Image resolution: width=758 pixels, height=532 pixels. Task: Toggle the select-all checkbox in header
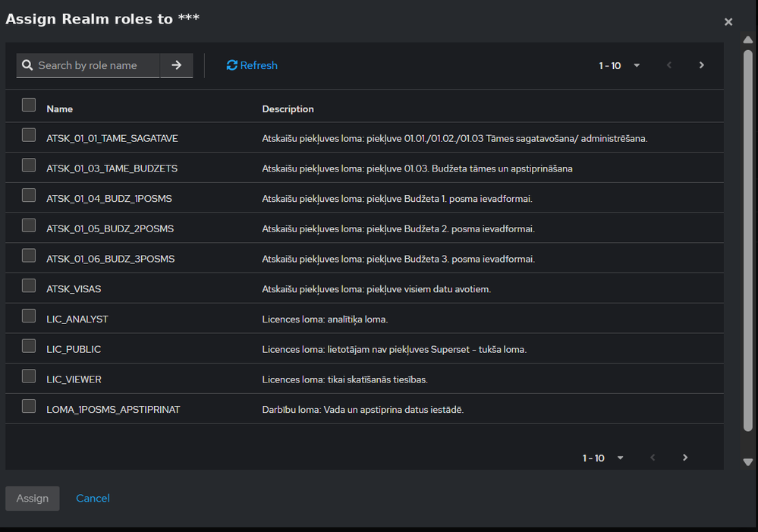29,105
